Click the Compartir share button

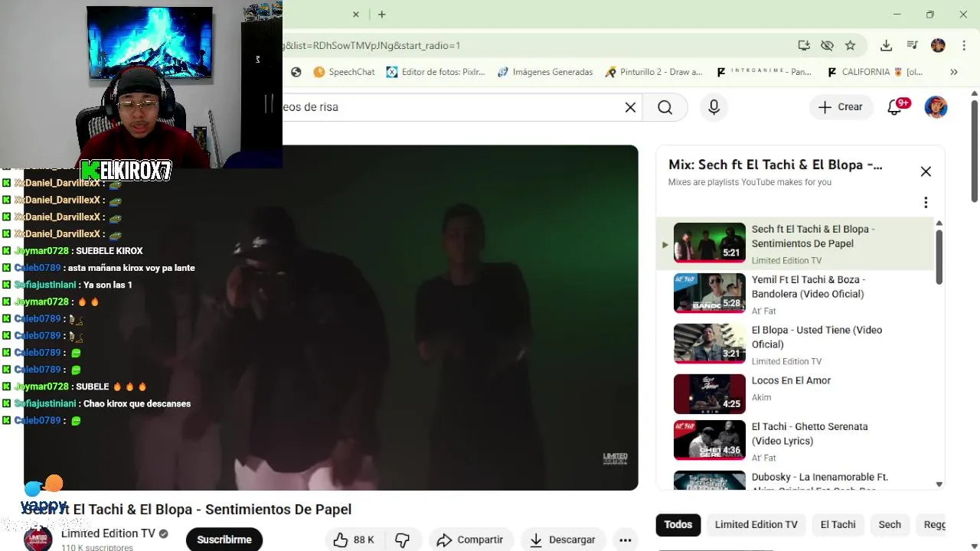pyautogui.click(x=470, y=540)
